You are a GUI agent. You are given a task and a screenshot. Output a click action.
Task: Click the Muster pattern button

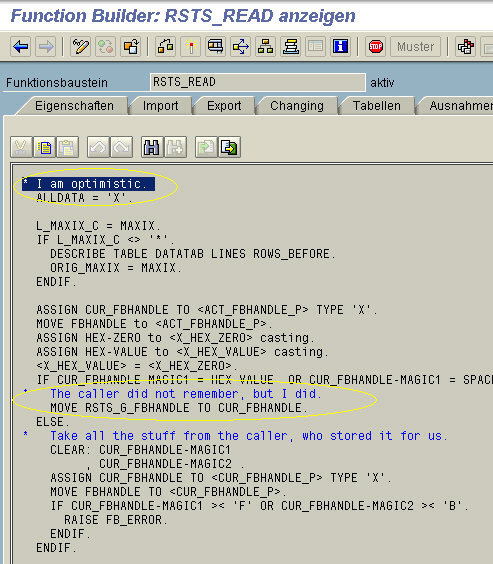[x=415, y=47]
